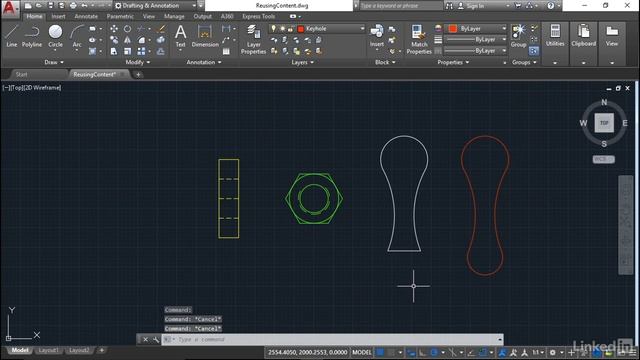This screenshot has height=360, width=640.
Task: Toggle layer on/off lightbulb in layer dropdown
Action: pyautogui.click(x=273, y=29)
